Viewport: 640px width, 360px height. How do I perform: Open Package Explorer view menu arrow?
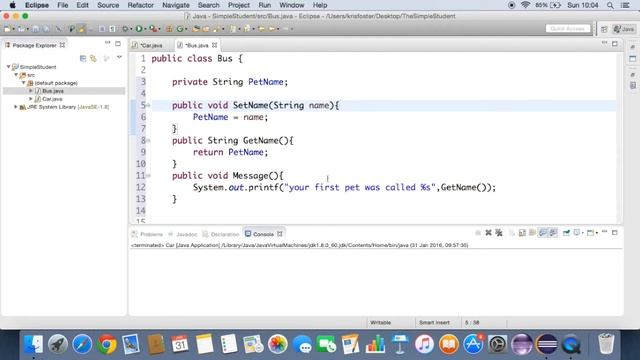pos(119,58)
